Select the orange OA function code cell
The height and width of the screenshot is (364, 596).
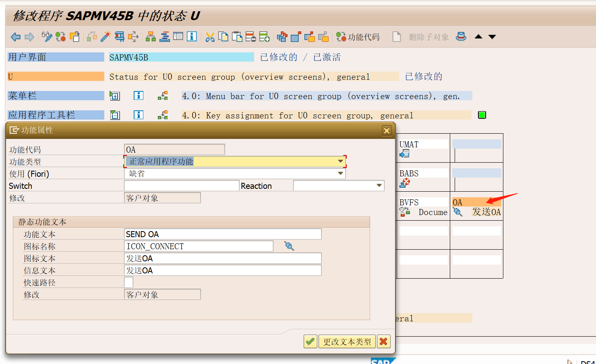pyautogui.click(x=476, y=202)
